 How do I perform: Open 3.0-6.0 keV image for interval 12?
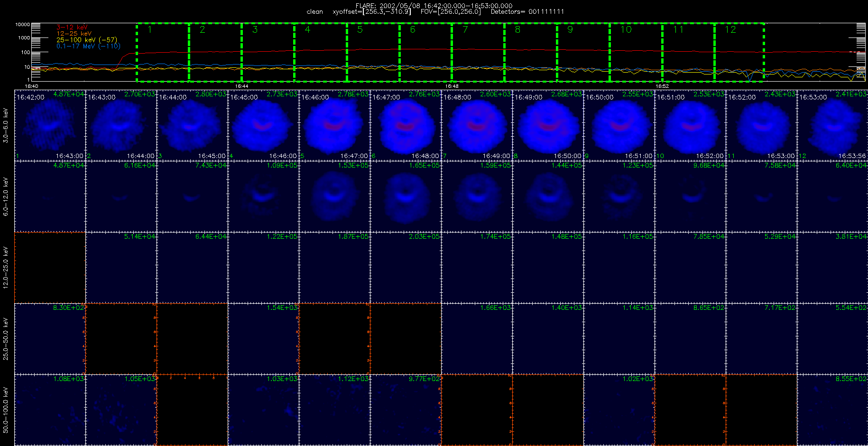tap(832, 125)
